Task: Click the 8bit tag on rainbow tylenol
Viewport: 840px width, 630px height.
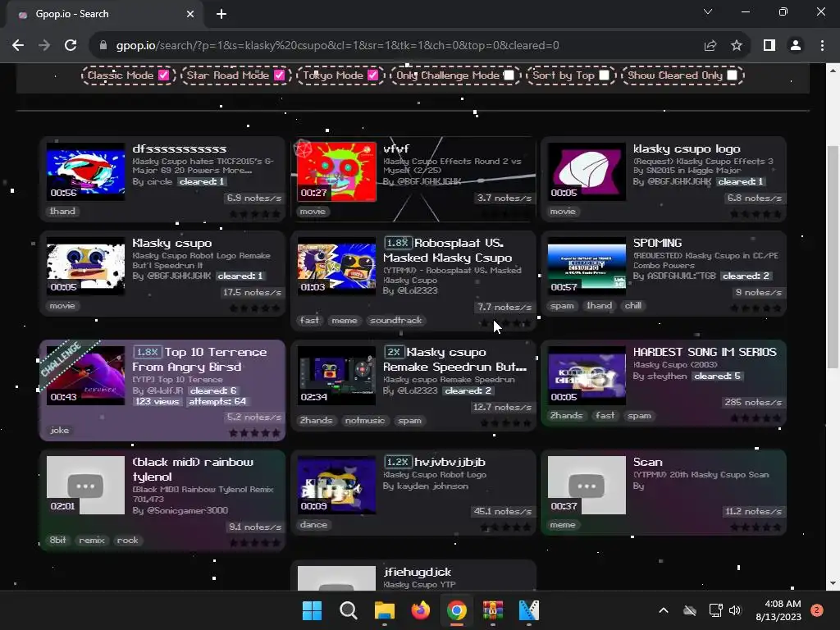Action: click(x=58, y=540)
